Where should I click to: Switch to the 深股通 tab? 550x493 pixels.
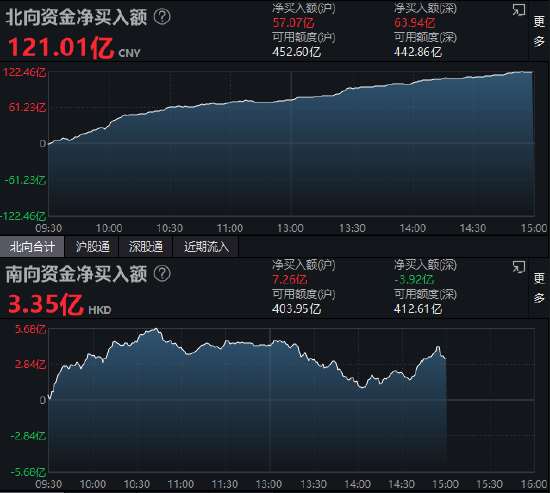pos(146,247)
